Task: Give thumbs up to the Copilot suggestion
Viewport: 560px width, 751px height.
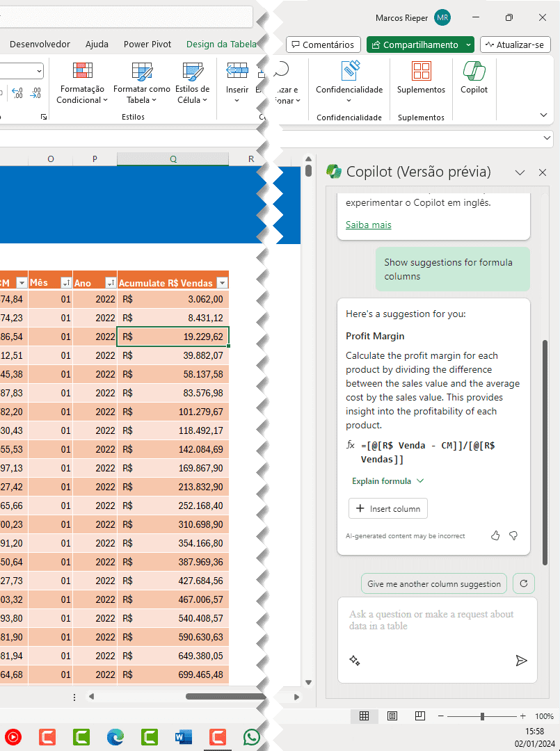Action: click(495, 535)
